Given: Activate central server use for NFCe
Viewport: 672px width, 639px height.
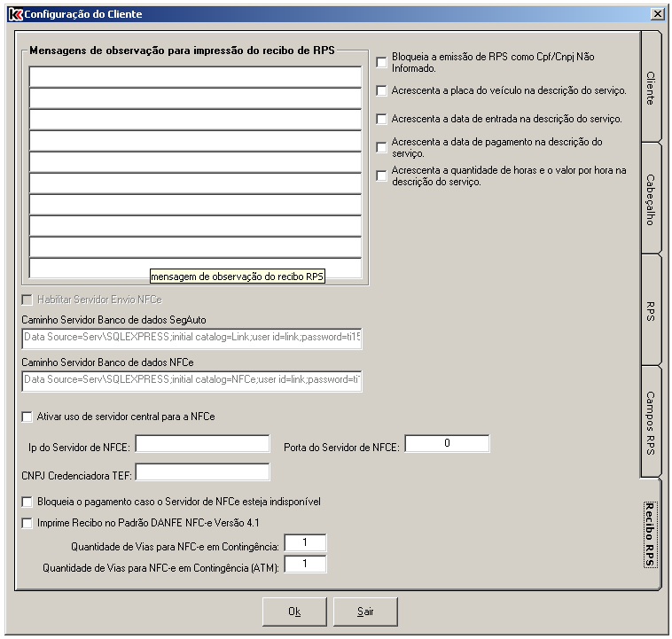Looking at the screenshot, I should 27,416.
